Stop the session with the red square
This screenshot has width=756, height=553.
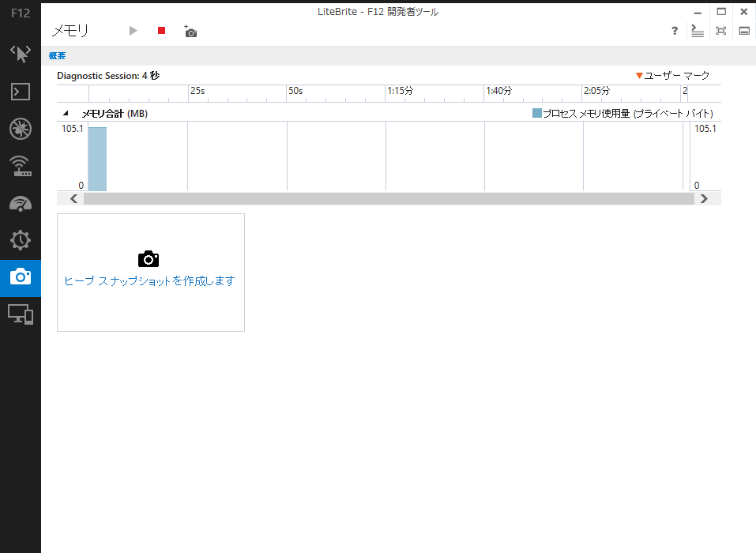161,31
